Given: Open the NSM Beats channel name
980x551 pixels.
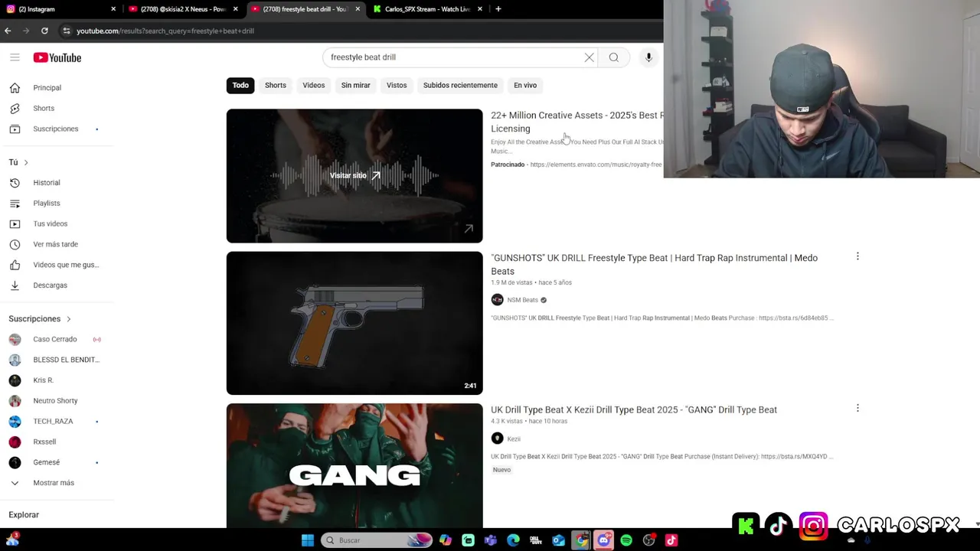Looking at the screenshot, I should (522, 300).
